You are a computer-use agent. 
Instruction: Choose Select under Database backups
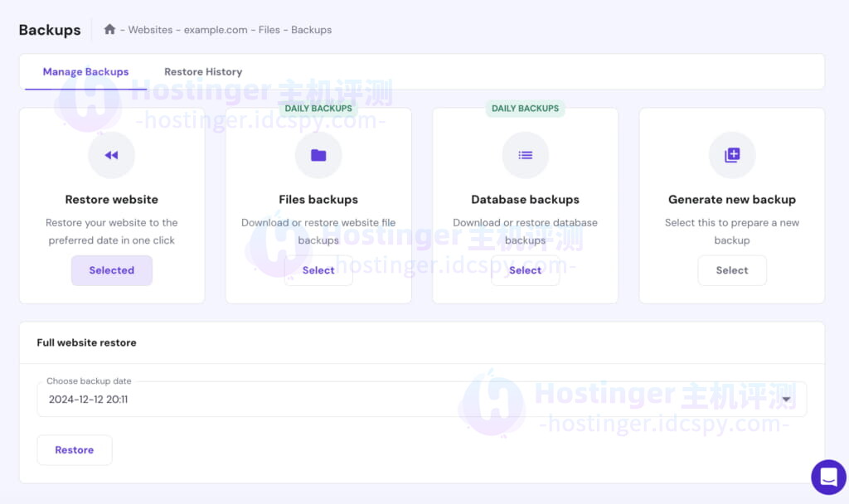(525, 270)
